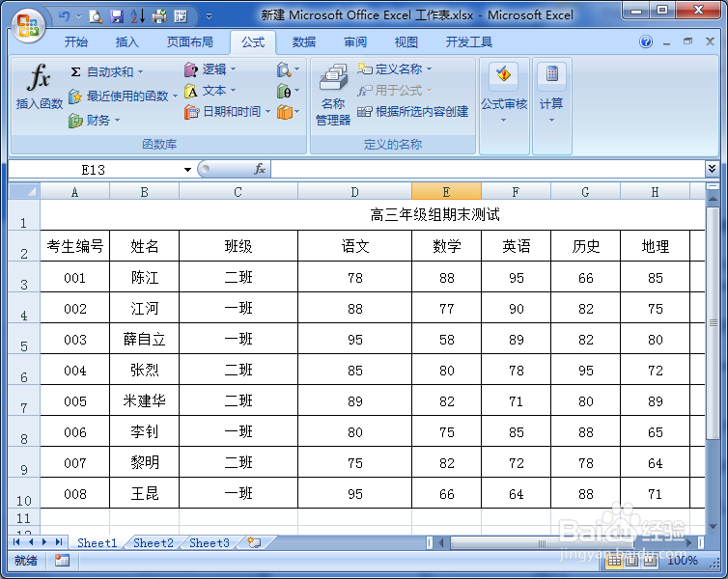
Task: Select column D header
Action: click(x=354, y=192)
